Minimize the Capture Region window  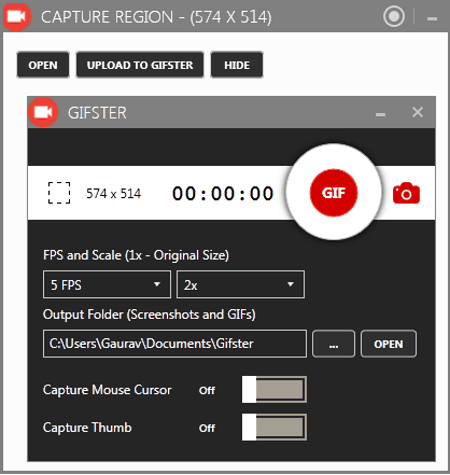(432, 19)
